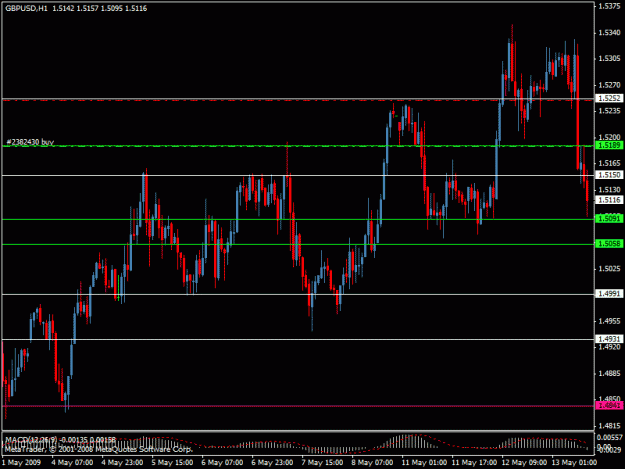Click the 0.00557 MACD scale value
The width and height of the screenshot is (625, 469).
click(610, 438)
